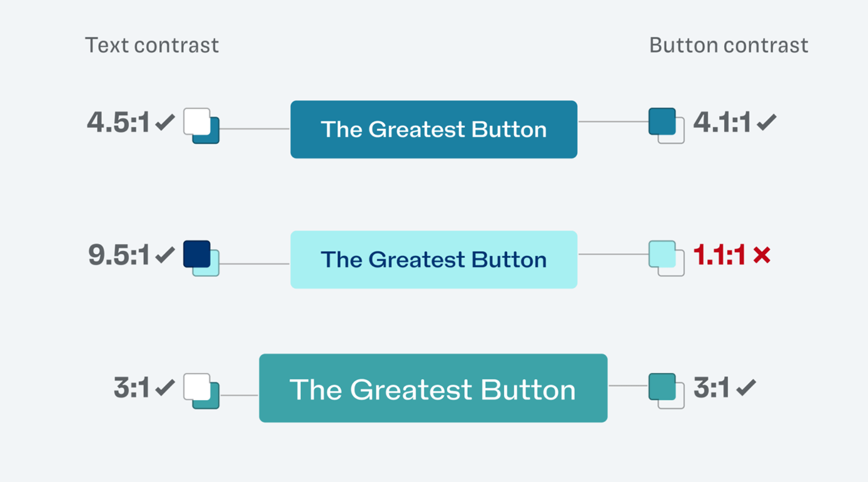Click the checkmark next to 4.1:1
868x482 pixels.
pyautogui.click(x=766, y=123)
